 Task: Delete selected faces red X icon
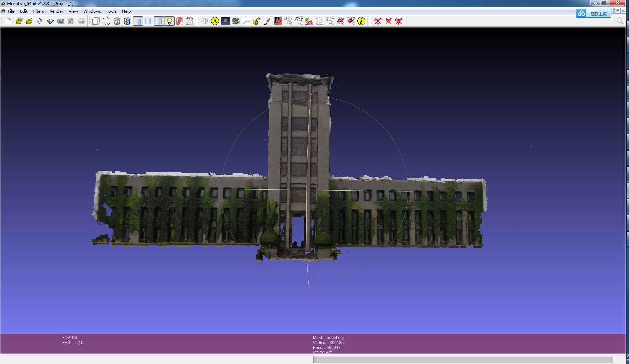pyautogui.click(x=388, y=21)
